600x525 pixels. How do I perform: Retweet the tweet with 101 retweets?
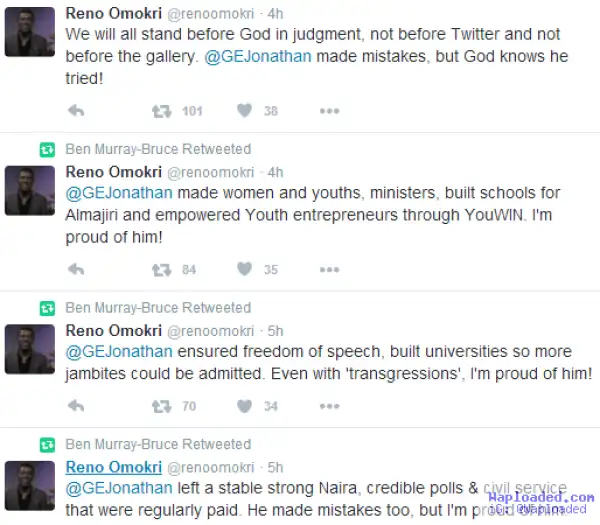pyautogui.click(x=160, y=111)
